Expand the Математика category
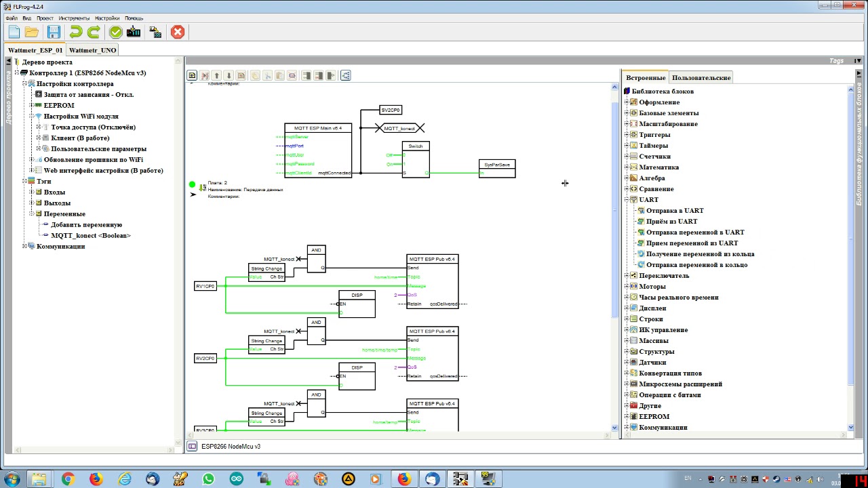The image size is (868, 488). (627, 167)
